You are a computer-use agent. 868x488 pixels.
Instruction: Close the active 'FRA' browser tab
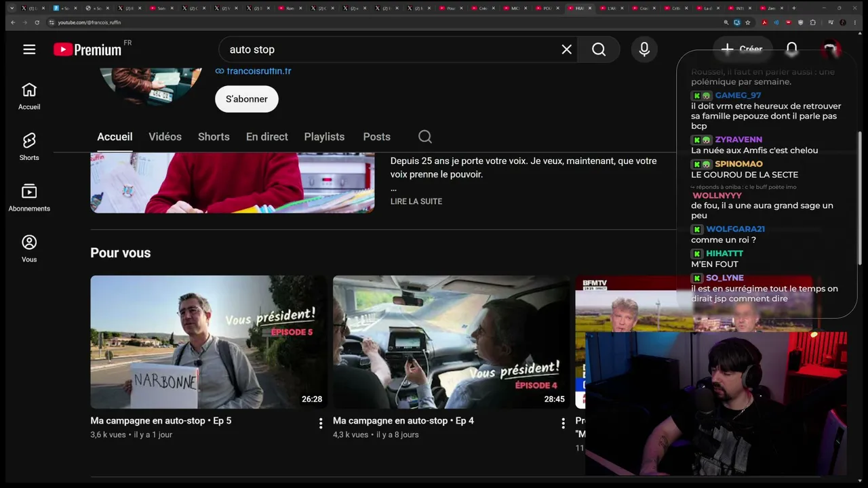click(x=590, y=8)
